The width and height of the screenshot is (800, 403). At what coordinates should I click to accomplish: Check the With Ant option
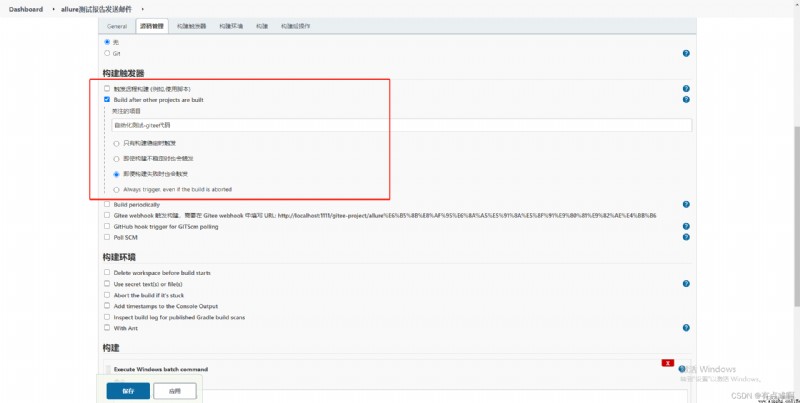tap(107, 328)
